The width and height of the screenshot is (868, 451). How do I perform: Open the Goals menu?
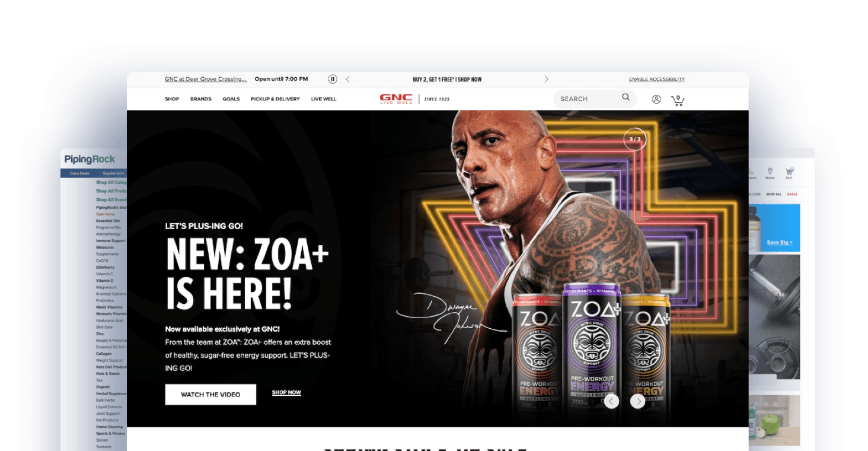(231, 99)
